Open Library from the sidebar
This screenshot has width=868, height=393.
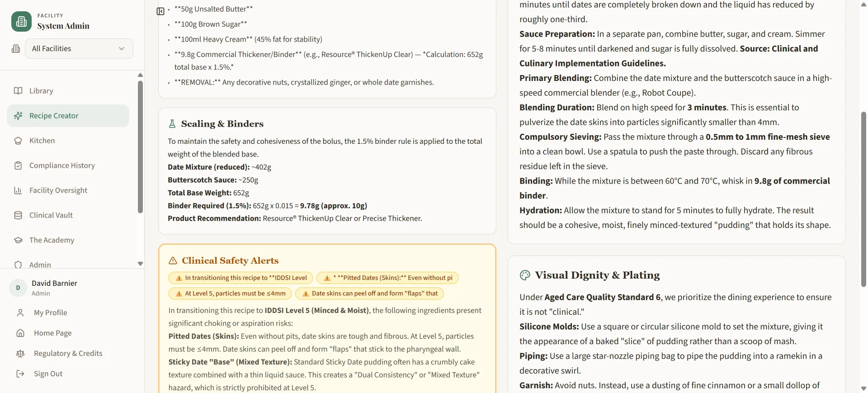(x=68, y=91)
